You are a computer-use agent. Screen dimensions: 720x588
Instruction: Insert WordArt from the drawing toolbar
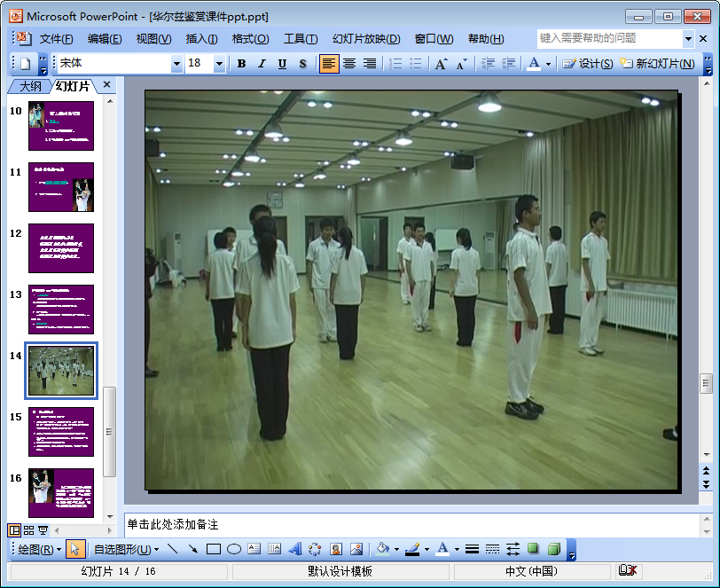295,549
